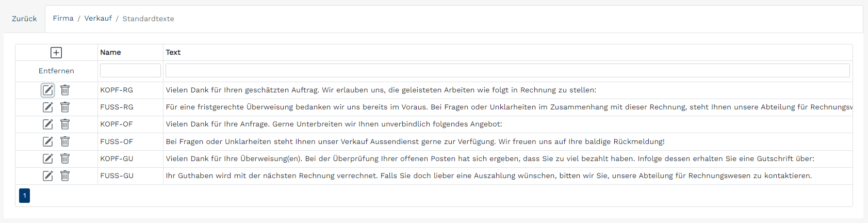Click the add new entry plus icon

(56, 53)
